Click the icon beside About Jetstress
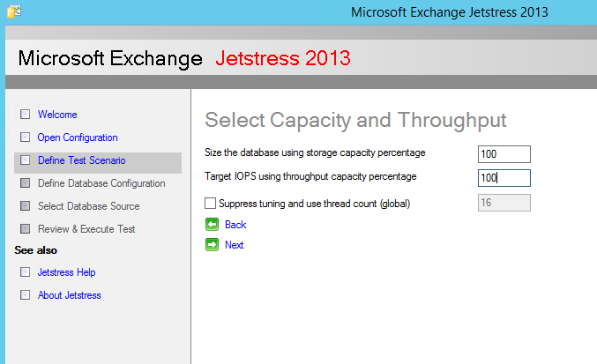This screenshot has width=597, height=364. tap(25, 296)
